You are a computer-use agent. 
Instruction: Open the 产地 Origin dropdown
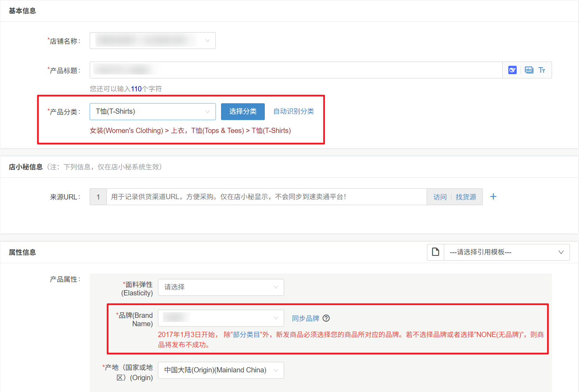tap(221, 370)
